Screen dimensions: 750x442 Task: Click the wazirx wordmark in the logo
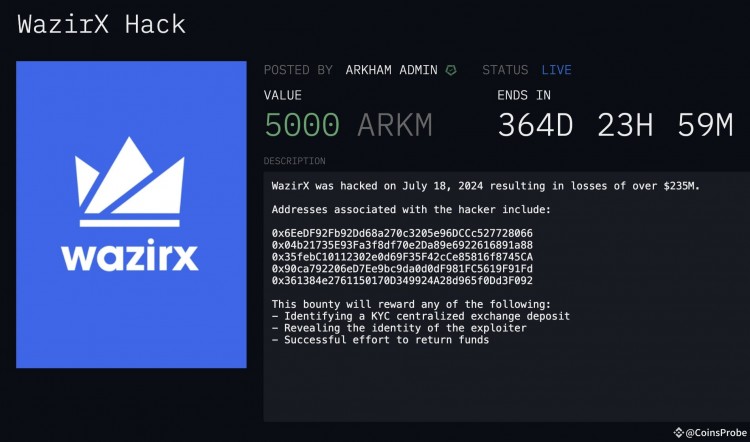pos(130,255)
